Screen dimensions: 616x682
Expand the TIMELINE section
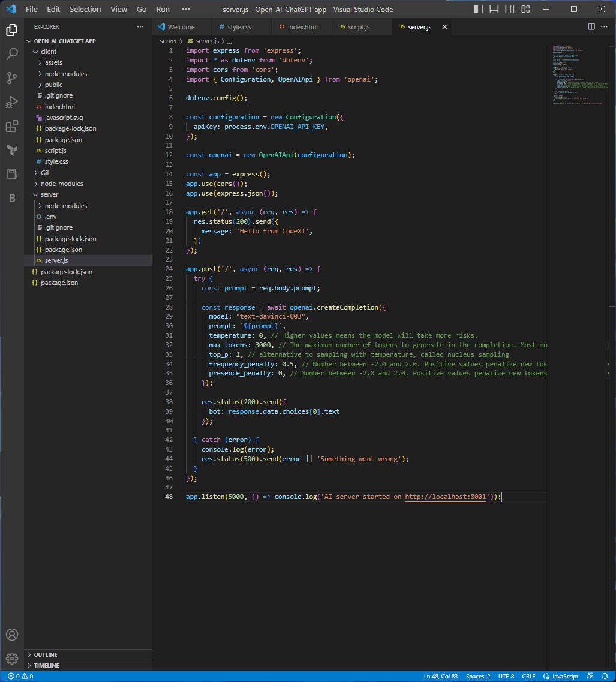pos(88,665)
